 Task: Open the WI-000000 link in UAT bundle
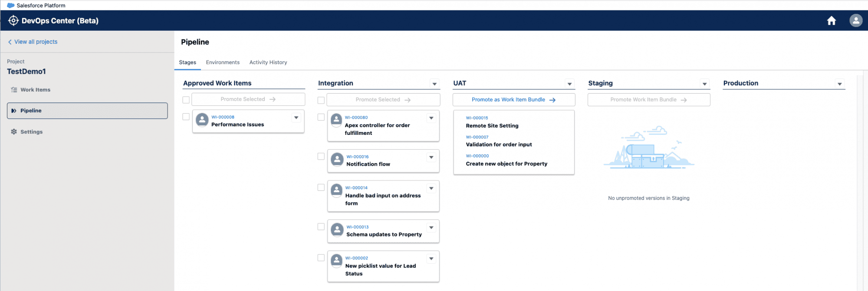pos(477,156)
